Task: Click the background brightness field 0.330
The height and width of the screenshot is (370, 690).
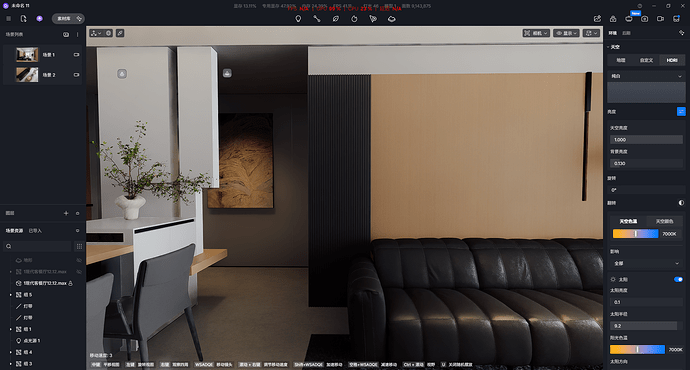Action: tap(646, 163)
